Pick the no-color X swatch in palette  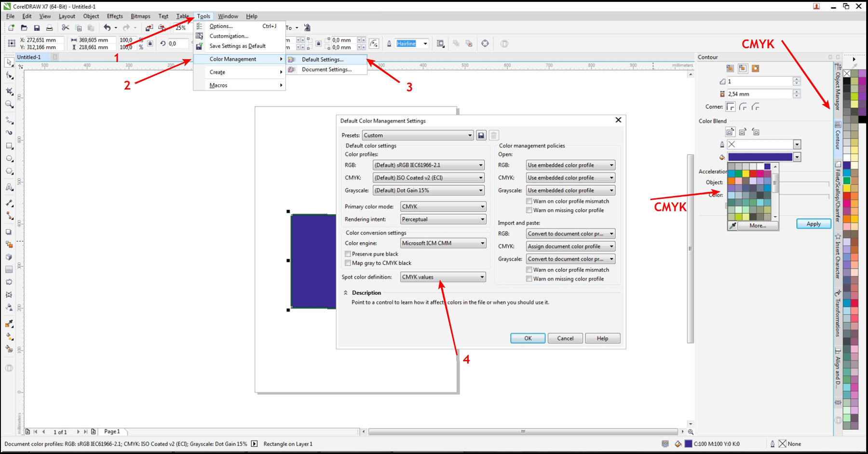tap(847, 73)
